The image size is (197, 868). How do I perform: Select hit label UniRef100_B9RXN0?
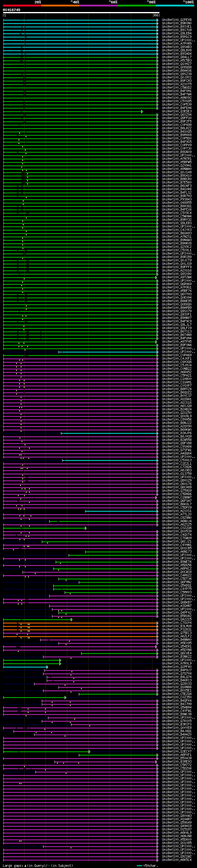pos(177,23)
